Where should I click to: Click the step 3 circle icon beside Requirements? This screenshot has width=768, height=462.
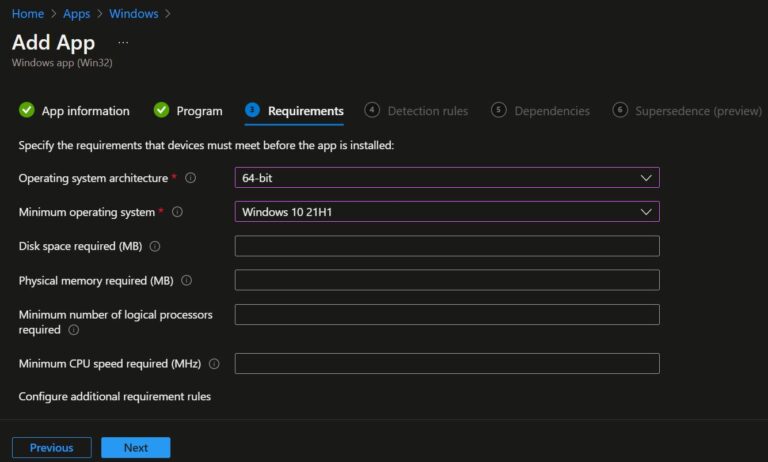click(x=252, y=110)
